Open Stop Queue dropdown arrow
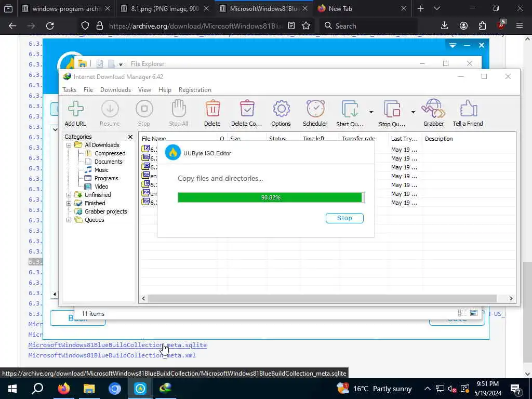Screen dimensions: 532x399 tap(413, 112)
